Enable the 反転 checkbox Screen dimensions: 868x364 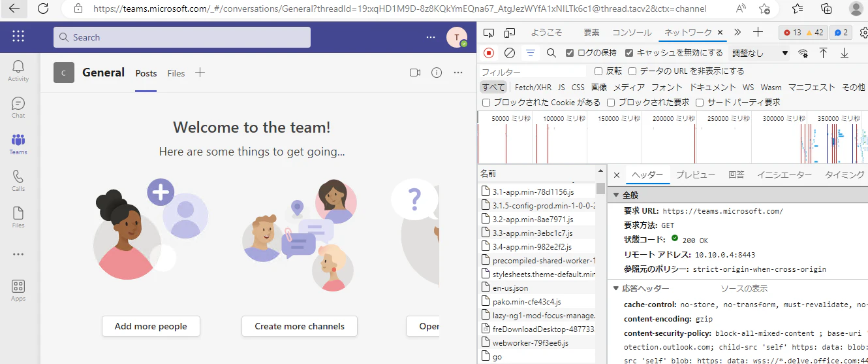pos(598,71)
